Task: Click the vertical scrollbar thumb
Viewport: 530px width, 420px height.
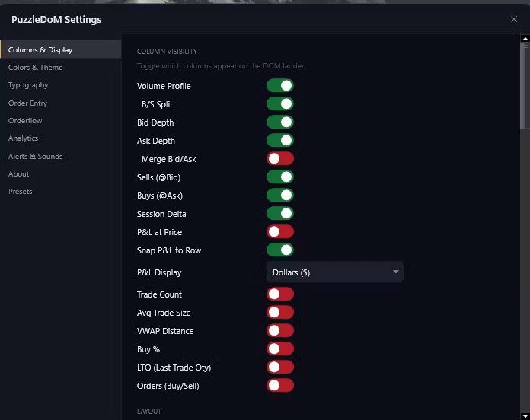Action: 525,85
